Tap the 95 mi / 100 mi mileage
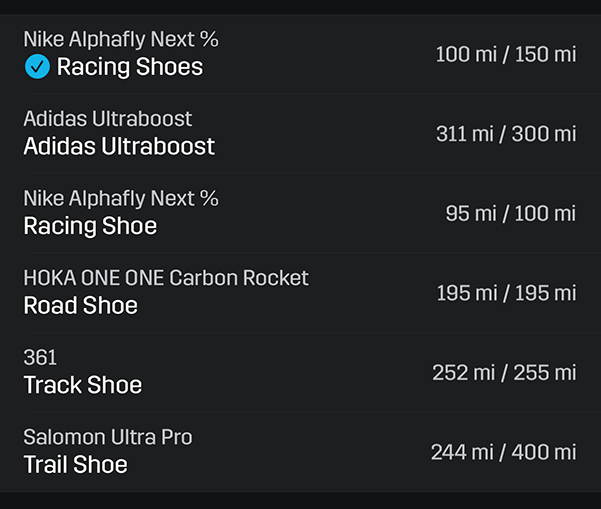This screenshot has height=509, width=601. click(511, 213)
